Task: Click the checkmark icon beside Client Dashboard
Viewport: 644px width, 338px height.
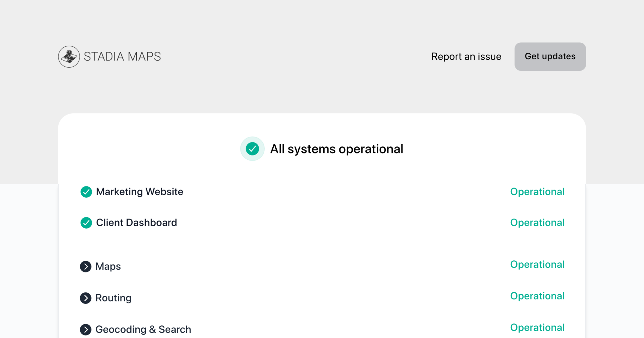Action: [86, 223]
